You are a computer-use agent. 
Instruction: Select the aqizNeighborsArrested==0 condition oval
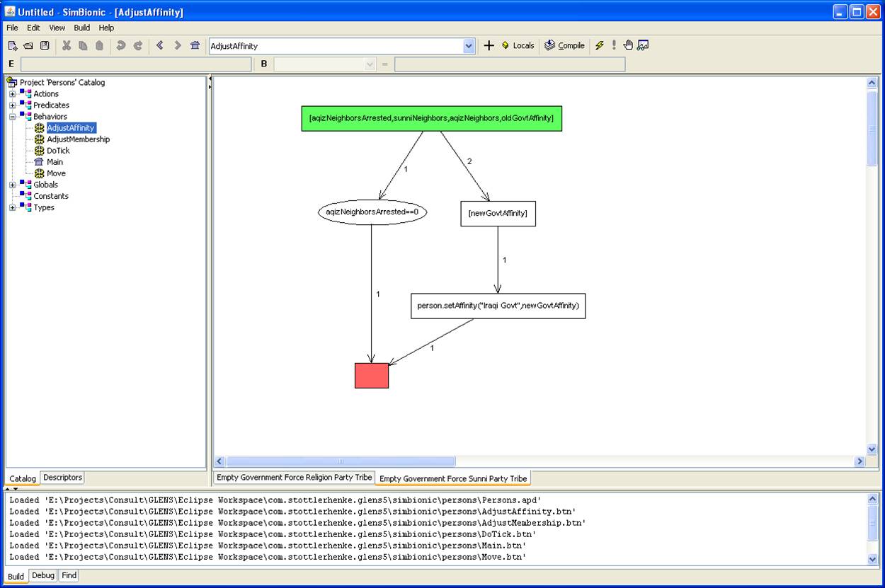coord(372,212)
